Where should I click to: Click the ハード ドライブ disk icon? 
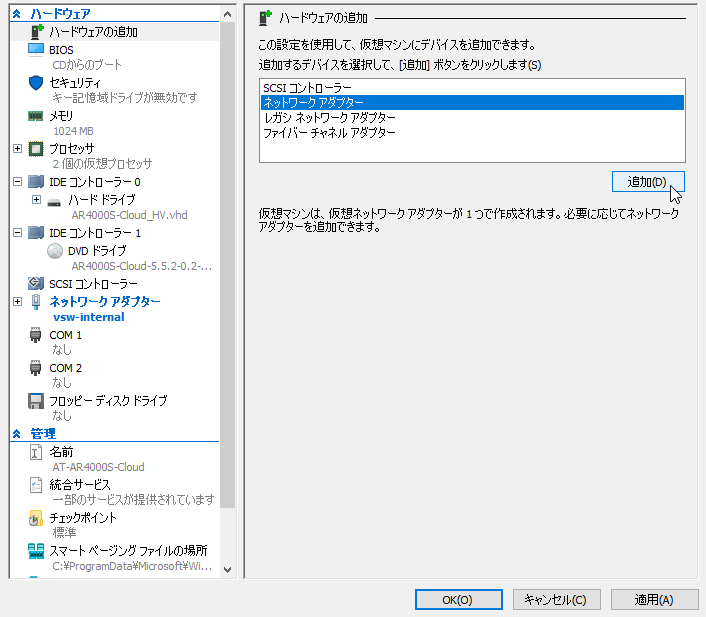pyautogui.click(x=54, y=203)
